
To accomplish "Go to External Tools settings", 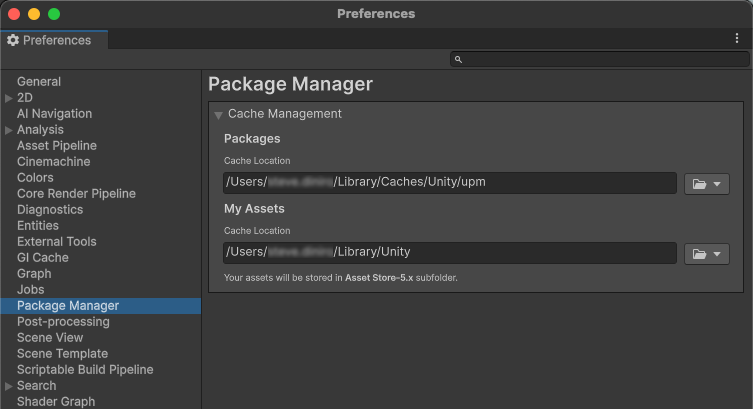I will (56, 242).
